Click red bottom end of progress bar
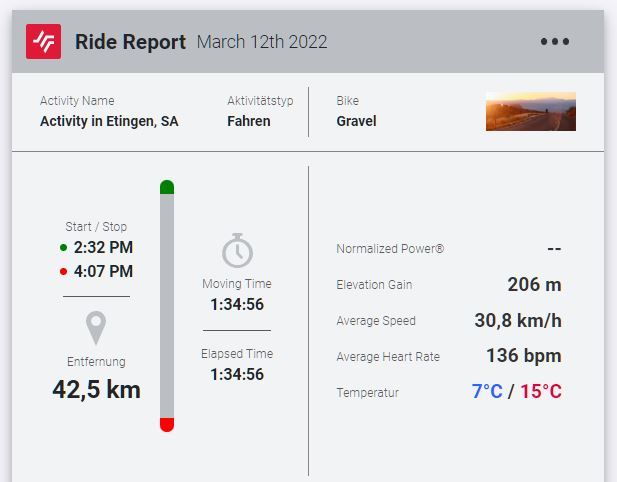617x482 pixels. 167,425
